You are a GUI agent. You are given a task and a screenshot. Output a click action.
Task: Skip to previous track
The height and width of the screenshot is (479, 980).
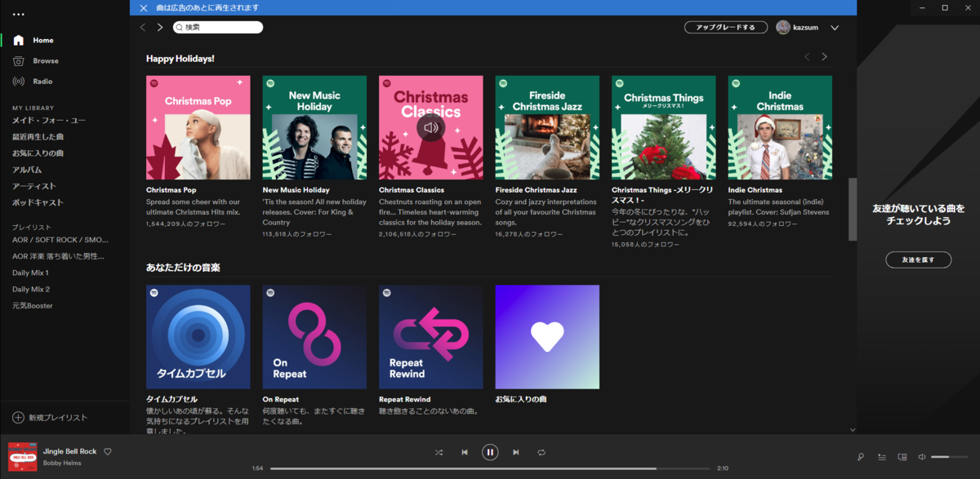(x=465, y=452)
